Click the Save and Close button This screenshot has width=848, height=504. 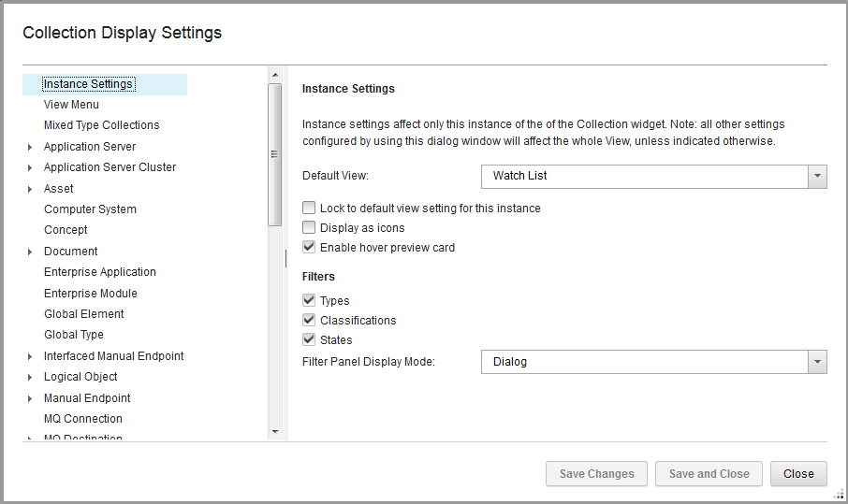tap(709, 474)
